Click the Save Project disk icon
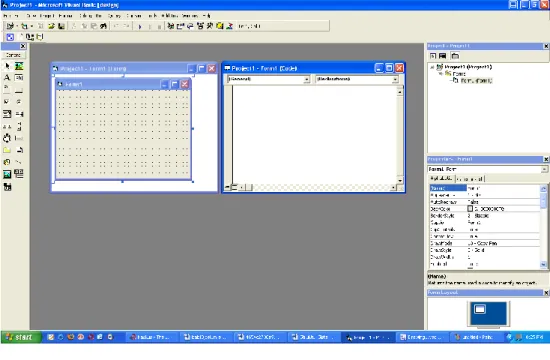 61,26
